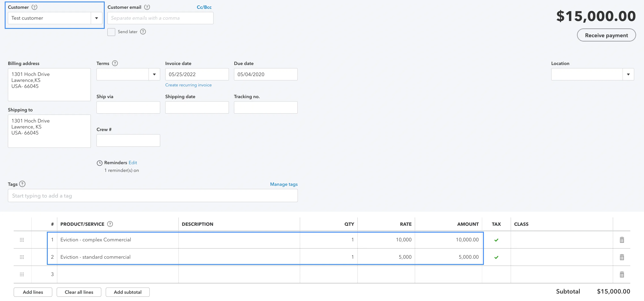
Task: Open the Manage tags link
Action: (x=284, y=184)
